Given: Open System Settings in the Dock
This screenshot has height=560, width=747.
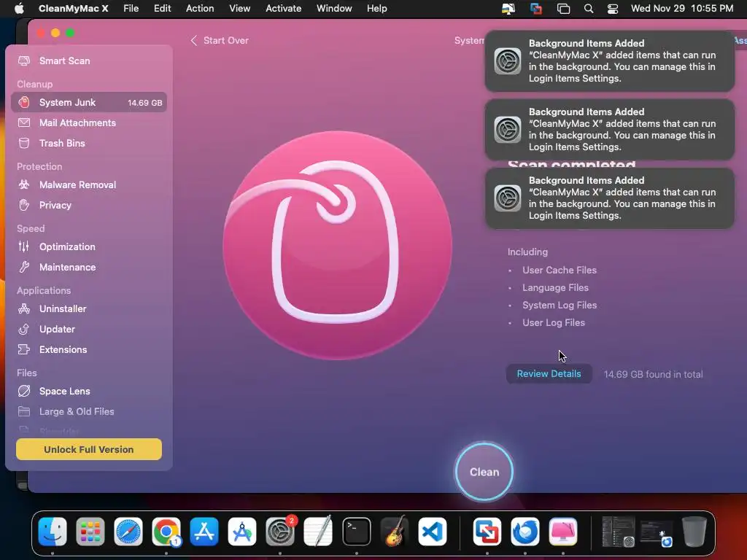Looking at the screenshot, I should (280, 532).
